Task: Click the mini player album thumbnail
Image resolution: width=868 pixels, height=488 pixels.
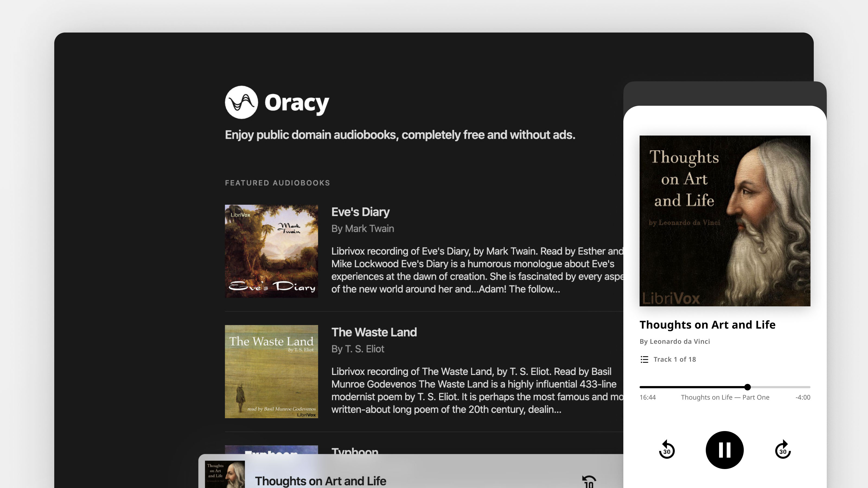Action: pos(225,474)
